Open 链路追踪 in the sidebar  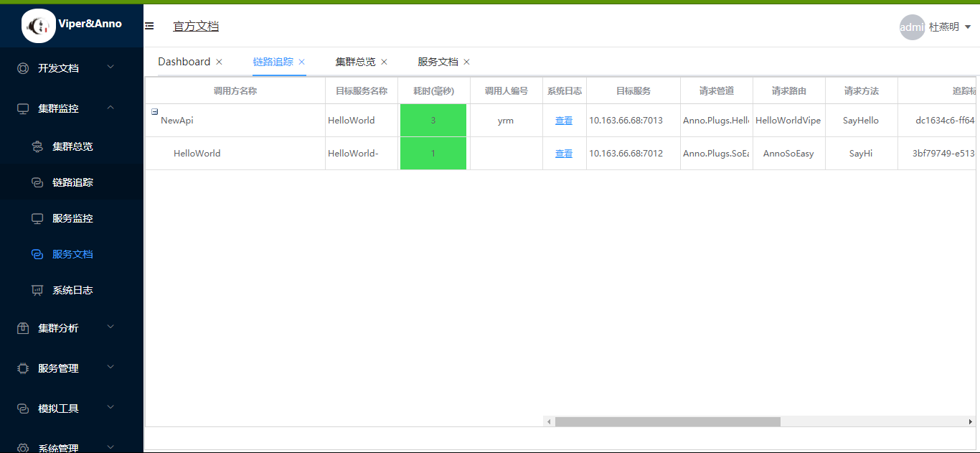(x=72, y=182)
